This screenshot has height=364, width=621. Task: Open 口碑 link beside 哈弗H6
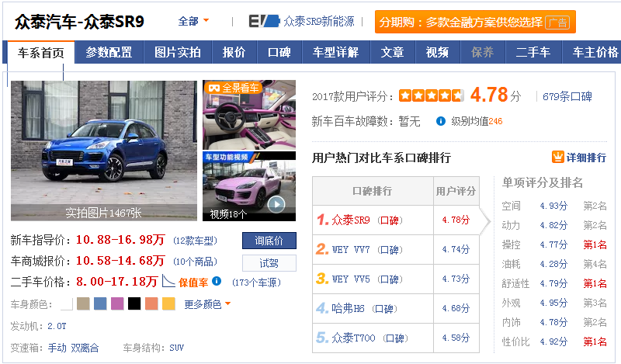coord(384,309)
